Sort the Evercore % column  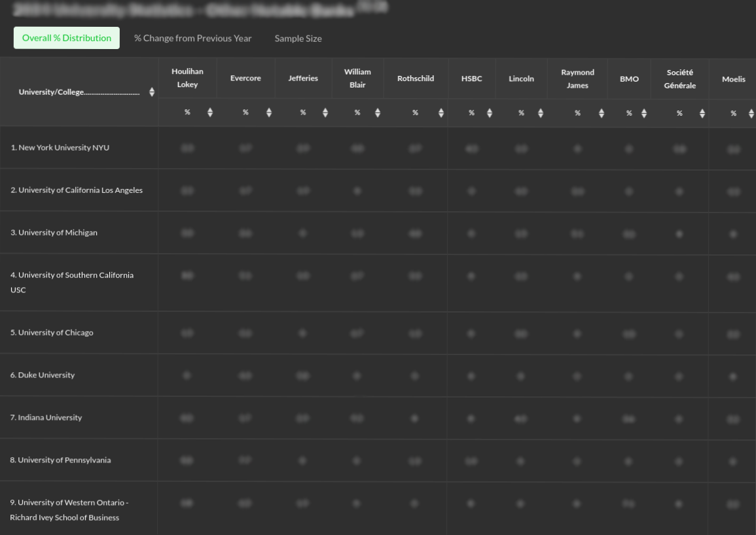point(268,112)
